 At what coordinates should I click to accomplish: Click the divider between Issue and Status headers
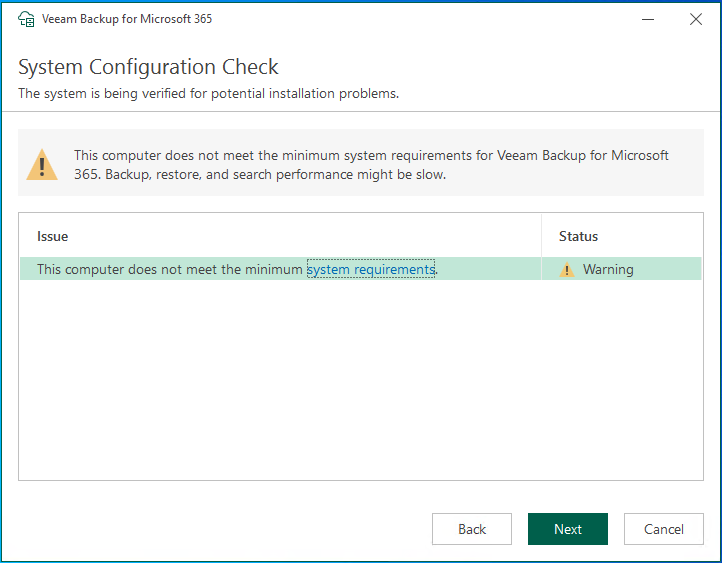(541, 236)
